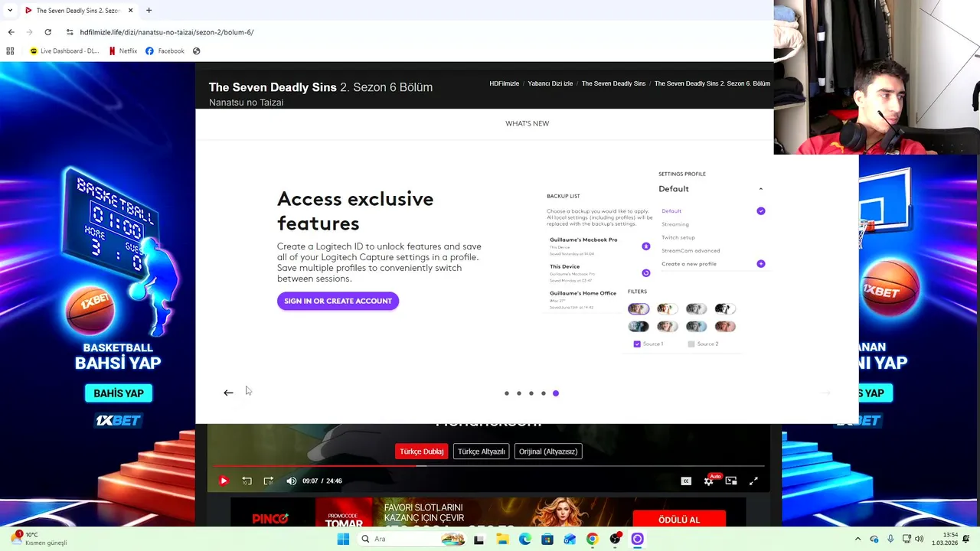
Task: Select Türkçe Dublaj audio option
Action: 421,452
